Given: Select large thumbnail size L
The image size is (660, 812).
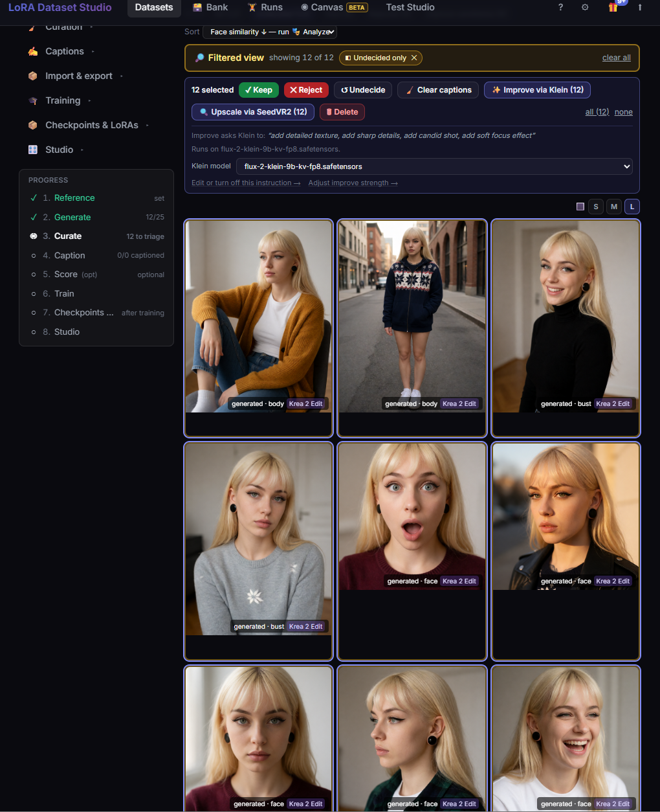Looking at the screenshot, I should (632, 207).
